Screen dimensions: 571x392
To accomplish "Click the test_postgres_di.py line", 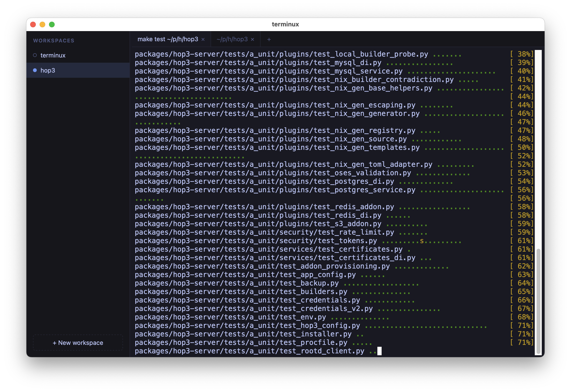I will (334, 181).
